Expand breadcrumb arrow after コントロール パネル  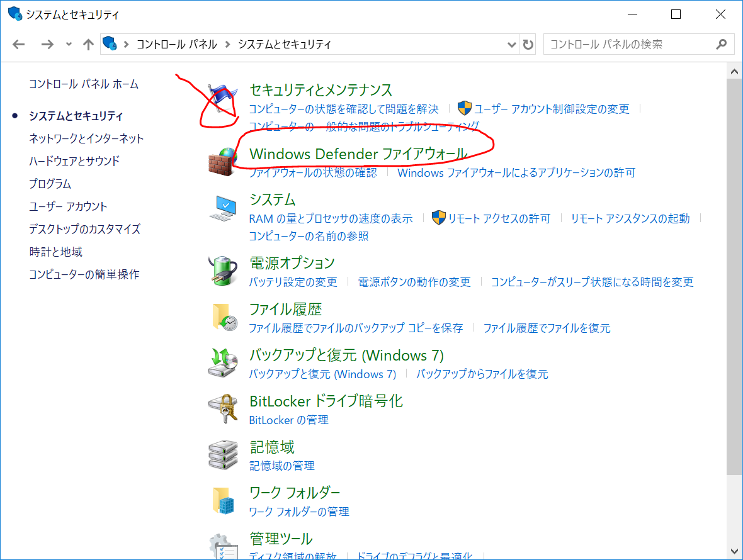pyautogui.click(x=227, y=45)
